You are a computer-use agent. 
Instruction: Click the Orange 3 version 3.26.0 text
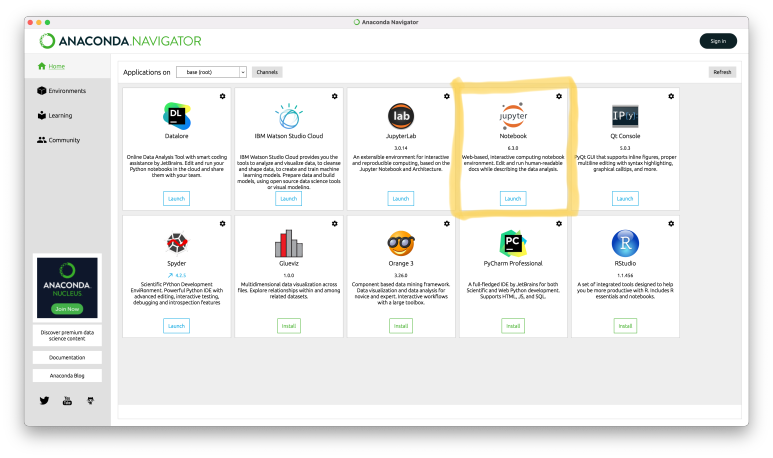(x=401, y=275)
